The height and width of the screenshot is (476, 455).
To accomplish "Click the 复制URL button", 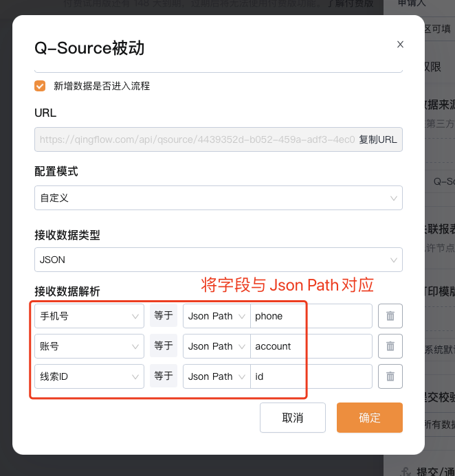I will pyautogui.click(x=378, y=139).
